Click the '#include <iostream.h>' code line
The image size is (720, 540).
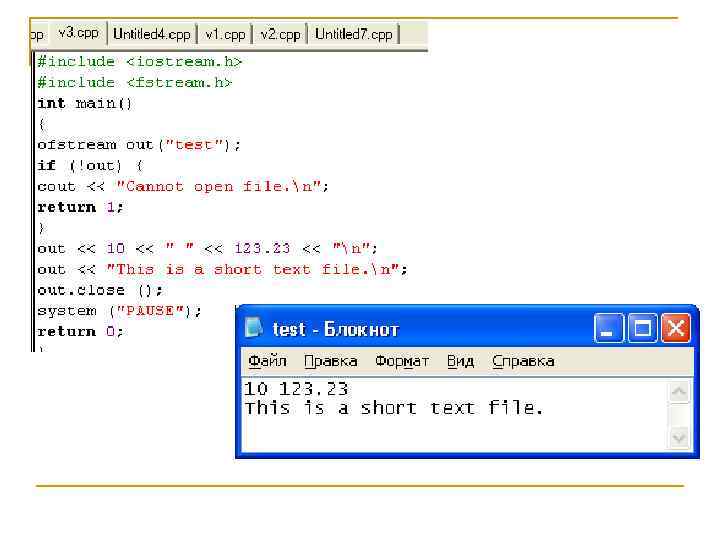tap(139, 62)
